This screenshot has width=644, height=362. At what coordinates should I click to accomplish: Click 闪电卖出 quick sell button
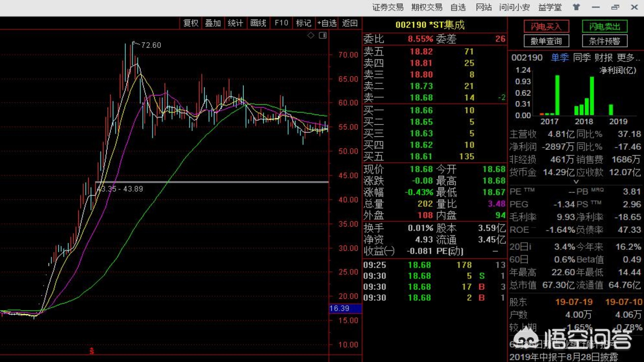[604, 26]
